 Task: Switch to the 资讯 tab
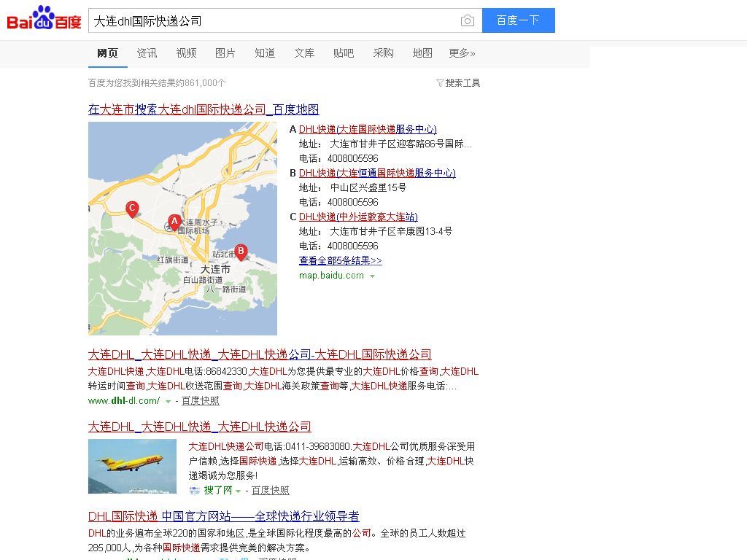coord(147,53)
